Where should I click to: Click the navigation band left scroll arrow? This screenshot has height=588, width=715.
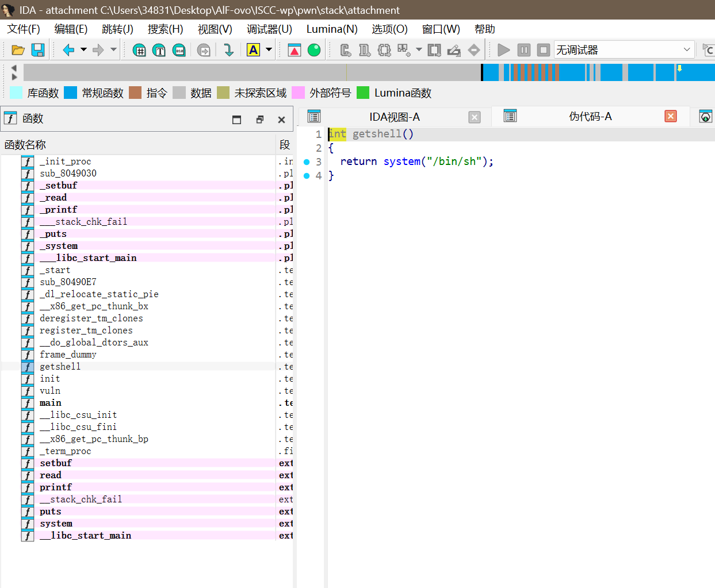click(x=14, y=68)
